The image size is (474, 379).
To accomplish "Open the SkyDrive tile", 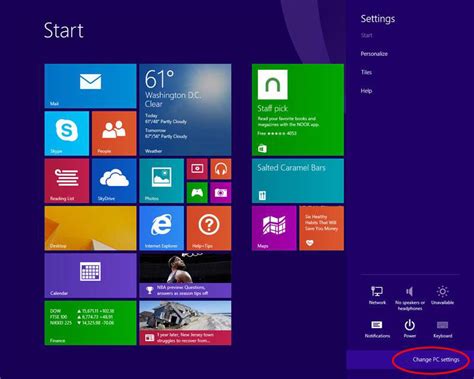I will pos(114,181).
